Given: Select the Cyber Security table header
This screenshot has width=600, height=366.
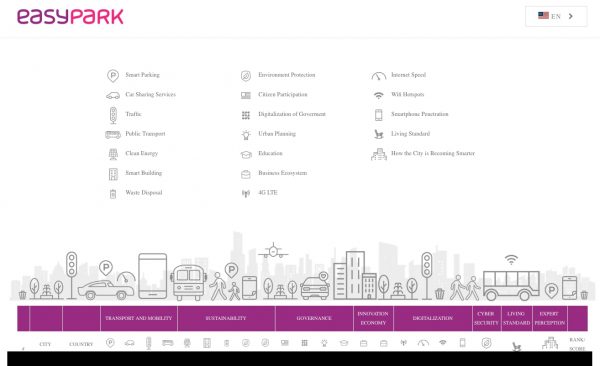Looking at the screenshot, I should (x=486, y=318).
